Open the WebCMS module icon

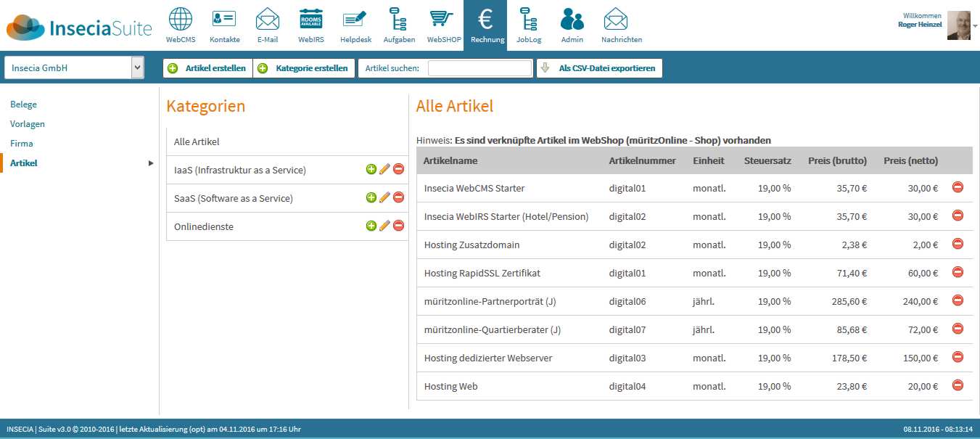point(180,20)
